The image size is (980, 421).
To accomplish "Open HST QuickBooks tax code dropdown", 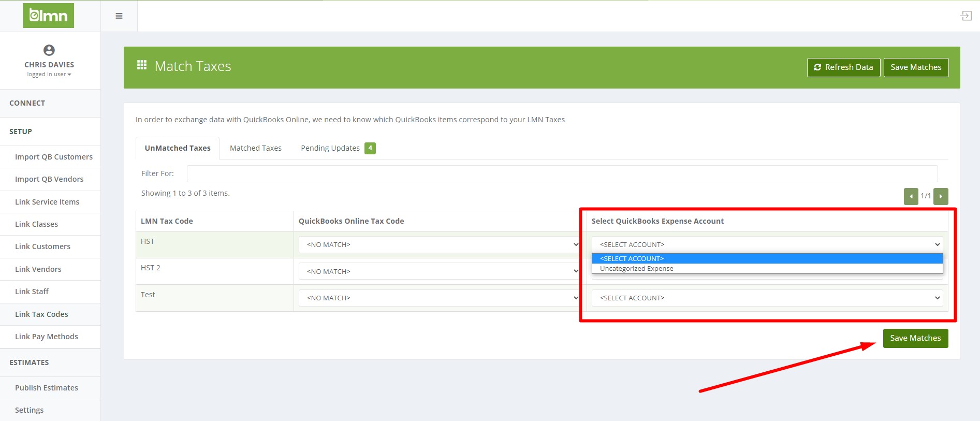I will pos(440,244).
